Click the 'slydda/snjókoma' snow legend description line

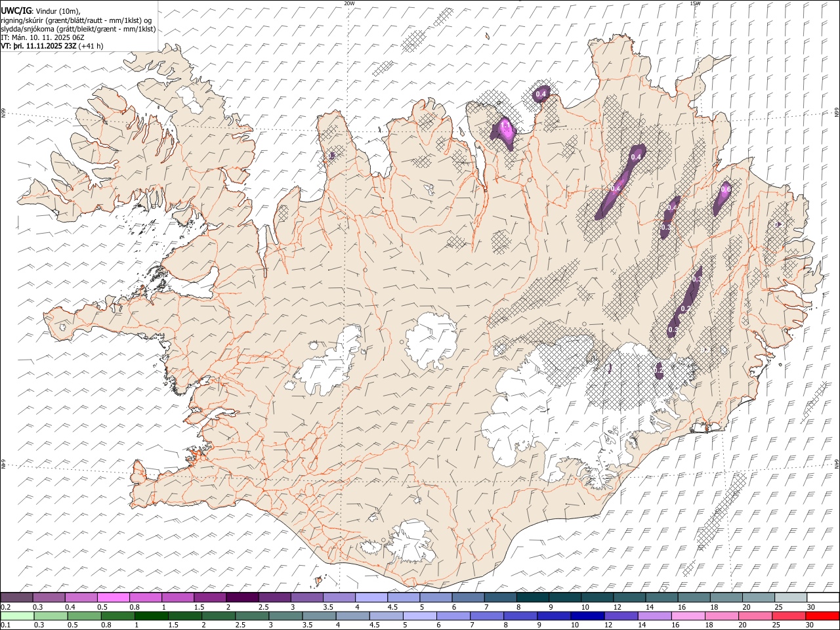pos(78,29)
